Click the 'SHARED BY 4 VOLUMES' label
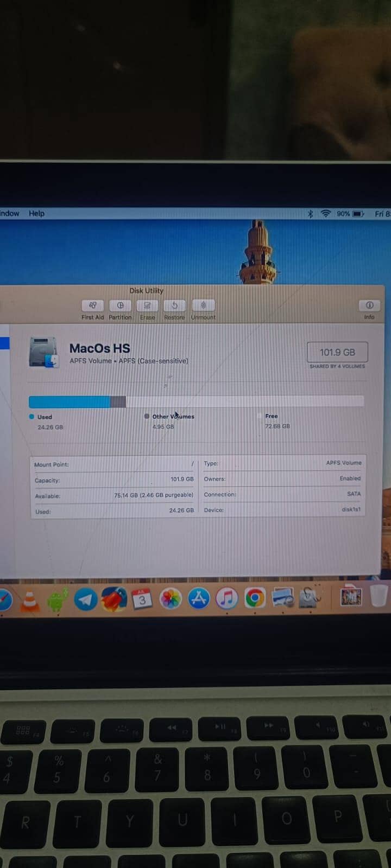This screenshot has height=868, width=391. pyautogui.click(x=337, y=366)
